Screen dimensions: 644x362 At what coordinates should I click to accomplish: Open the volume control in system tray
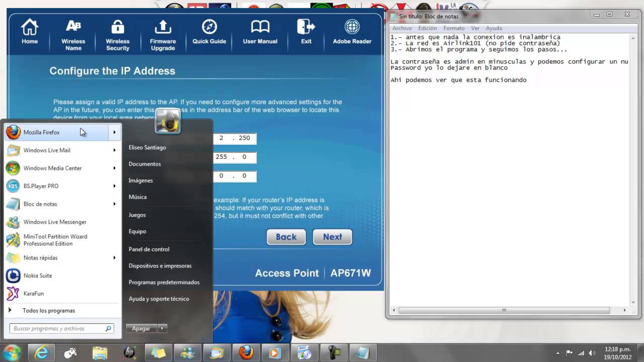[x=593, y=352]
